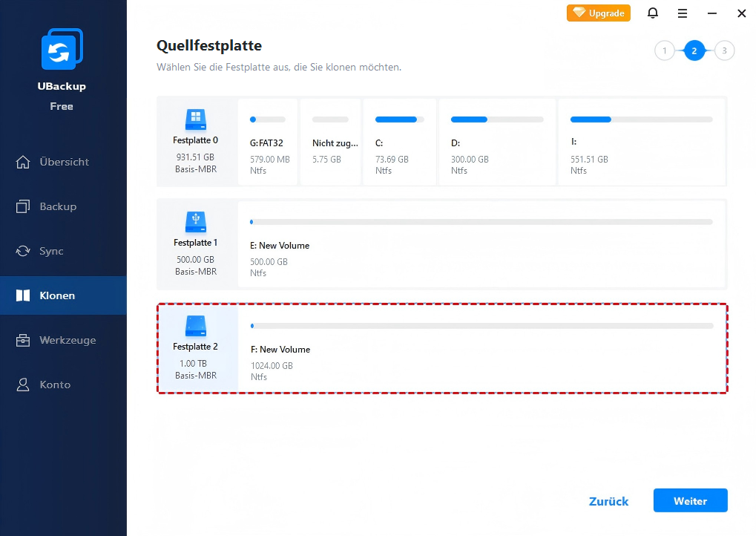Image resolution: width=756 pixels, height=536 pixels.
Task: Click the Festplatte 1 USB disk icon
Action: pos(195,220)
